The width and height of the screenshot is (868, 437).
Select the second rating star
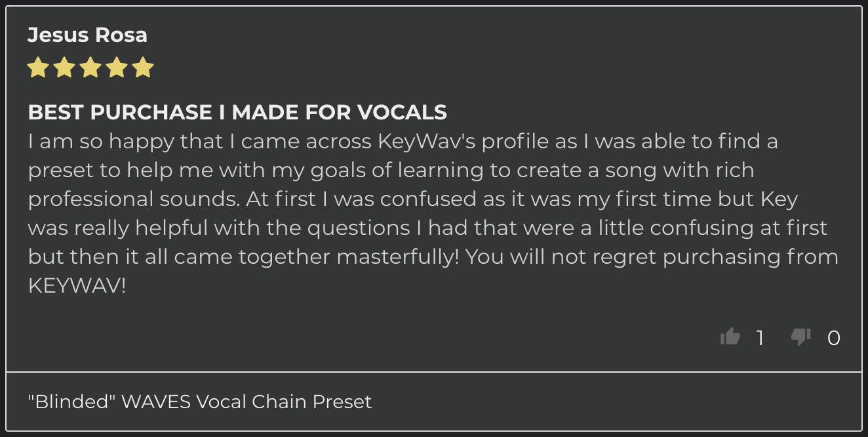(x=64, y=68)
